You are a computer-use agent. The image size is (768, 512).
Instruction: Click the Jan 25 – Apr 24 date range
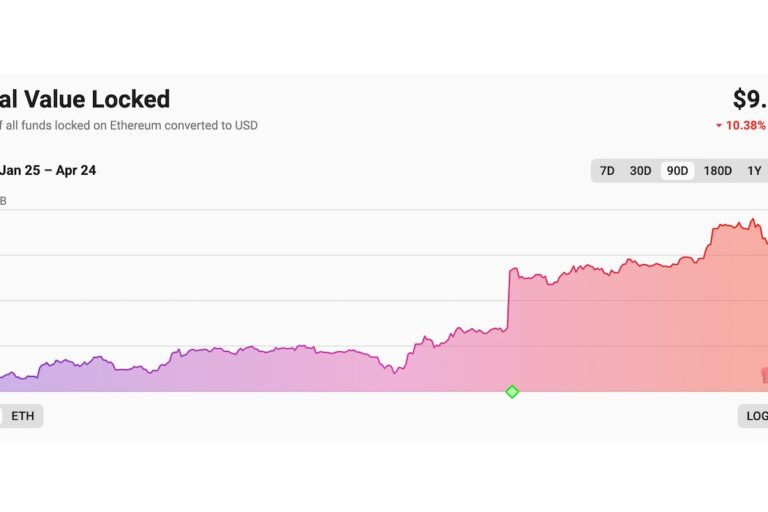(48, 171)
